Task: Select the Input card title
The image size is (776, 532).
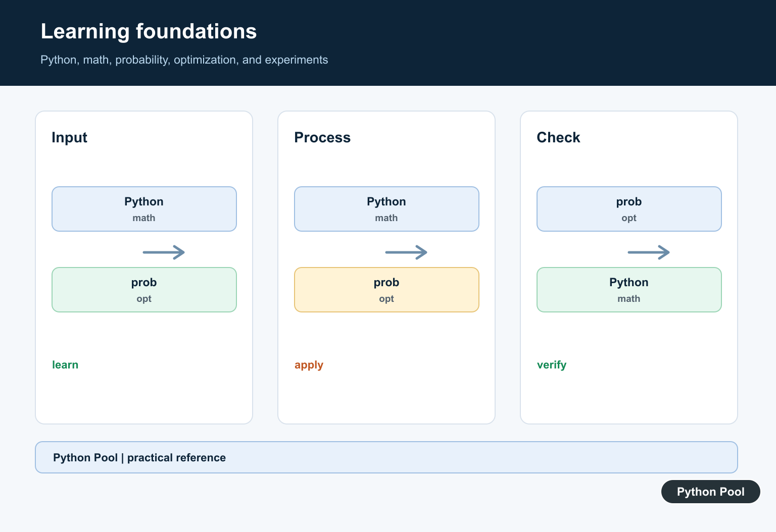Action: click(x=69, y=137)
